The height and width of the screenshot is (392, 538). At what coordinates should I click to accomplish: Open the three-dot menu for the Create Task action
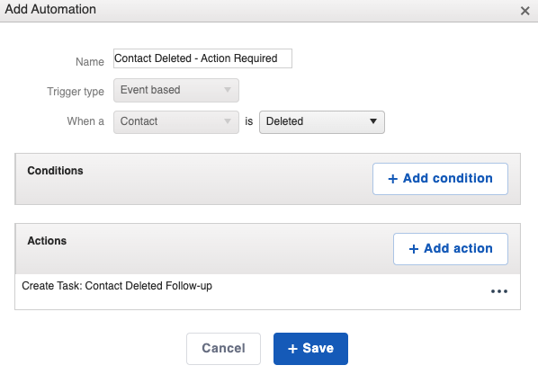pyautogui.click(x=499, y=291)
